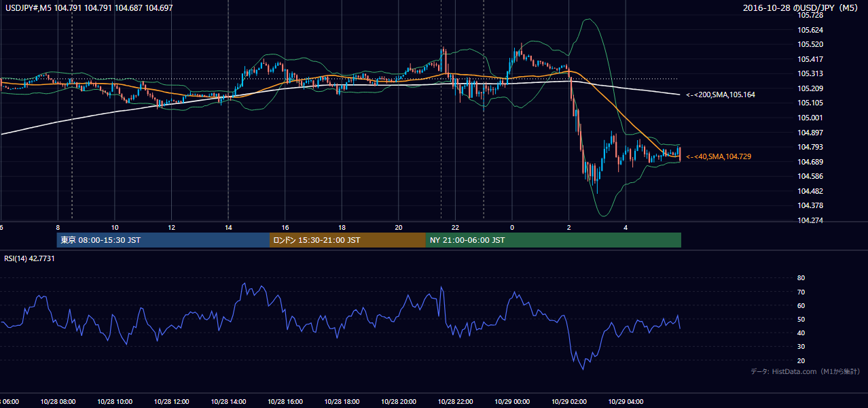The image size is (868, 408).
Task: Select the 2016-10-28 USD/JPY (M5) heading
Action: click(801, 7)
